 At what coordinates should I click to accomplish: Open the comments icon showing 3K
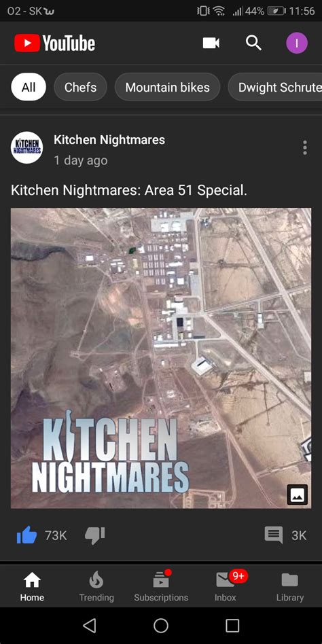point(274,535)
